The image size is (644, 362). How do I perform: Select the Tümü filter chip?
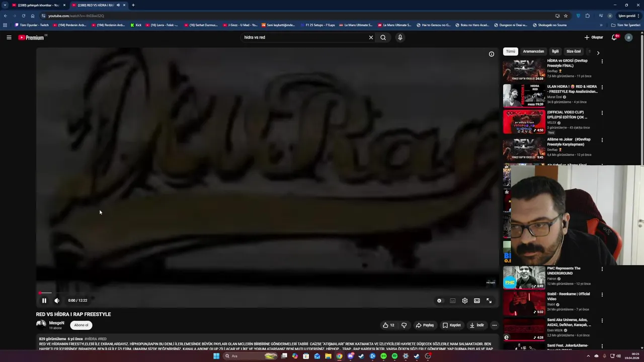(x=511, y=51)
